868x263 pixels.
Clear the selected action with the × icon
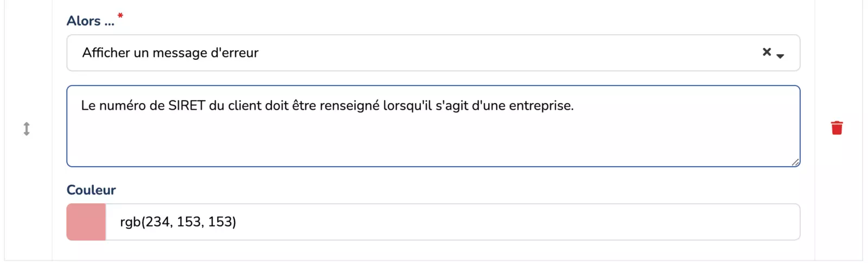tap(767, 52)
